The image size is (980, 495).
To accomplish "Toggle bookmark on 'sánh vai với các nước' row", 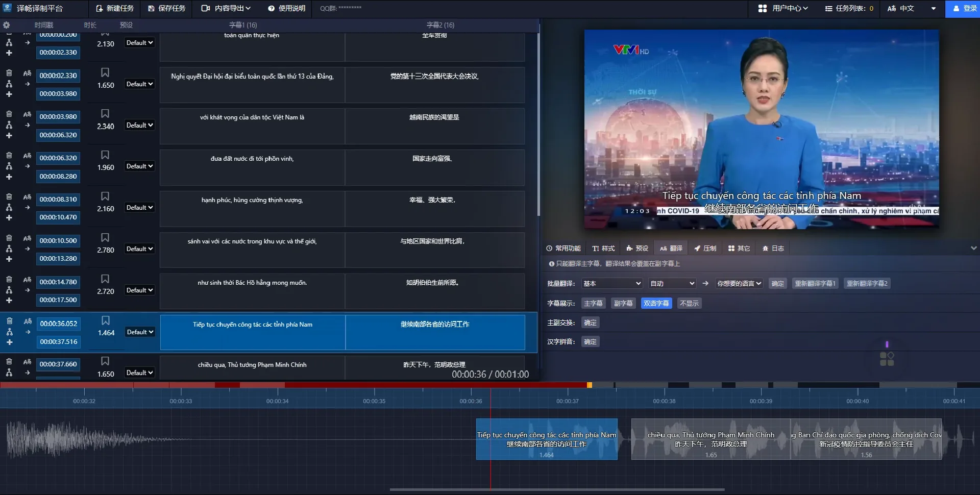I will pyautogui.click(x=105, y=238).
